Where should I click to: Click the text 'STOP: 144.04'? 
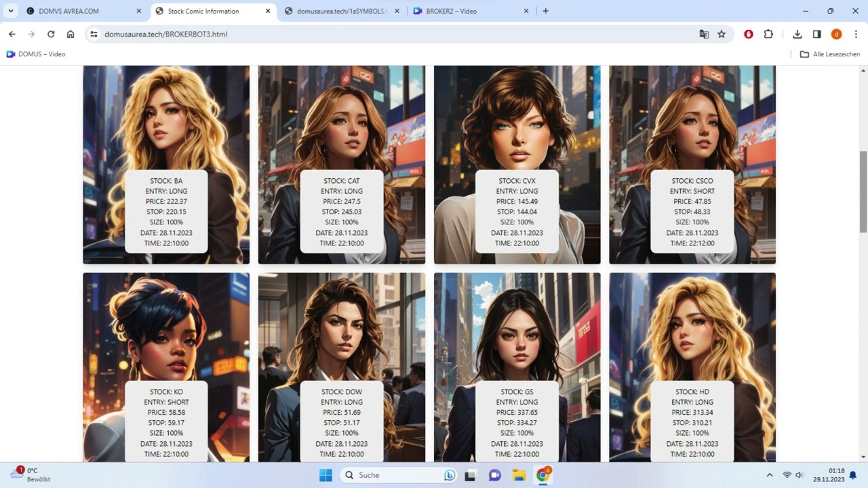[x=517, y=212]
